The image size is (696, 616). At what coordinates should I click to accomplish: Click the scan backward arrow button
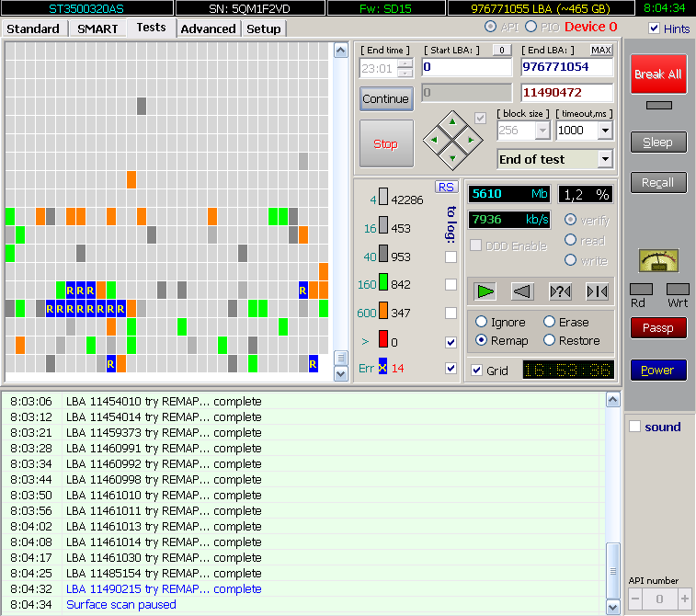[x=522, y=291]
